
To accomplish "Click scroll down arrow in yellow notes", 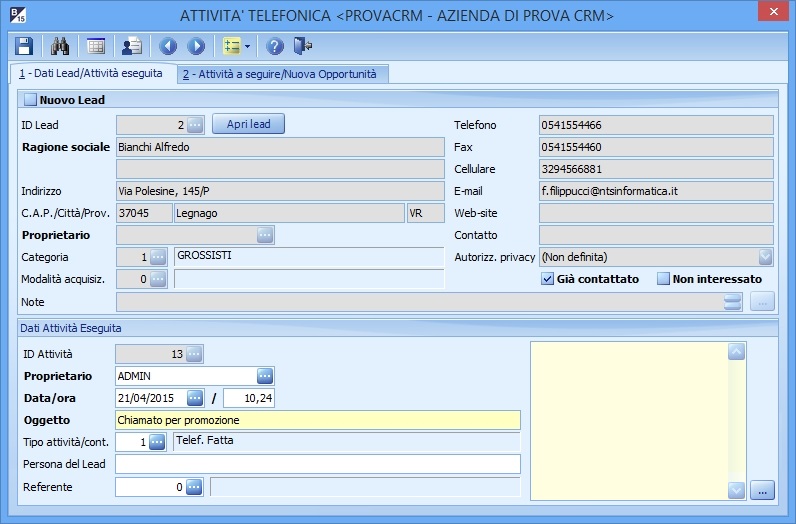I will tap(737, 490).
